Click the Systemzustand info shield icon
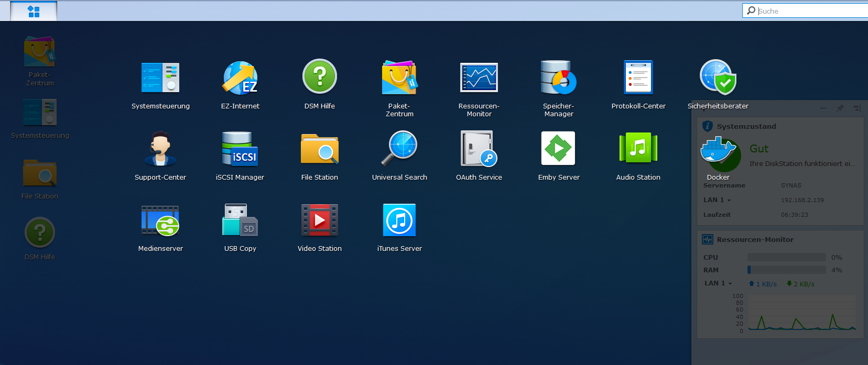The height and width of the screenshot is (365, 868). (x=708, y=126)
